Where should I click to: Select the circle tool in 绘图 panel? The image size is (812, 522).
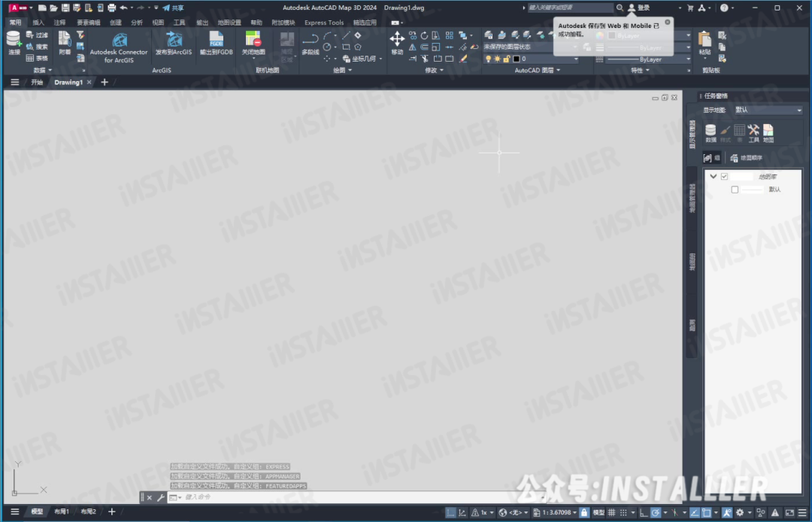327,47
